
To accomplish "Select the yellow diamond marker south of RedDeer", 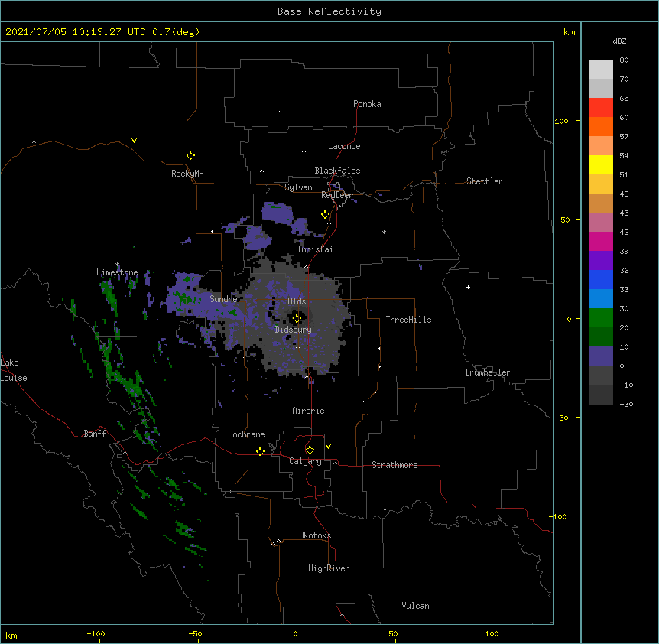I will point(326,215).
